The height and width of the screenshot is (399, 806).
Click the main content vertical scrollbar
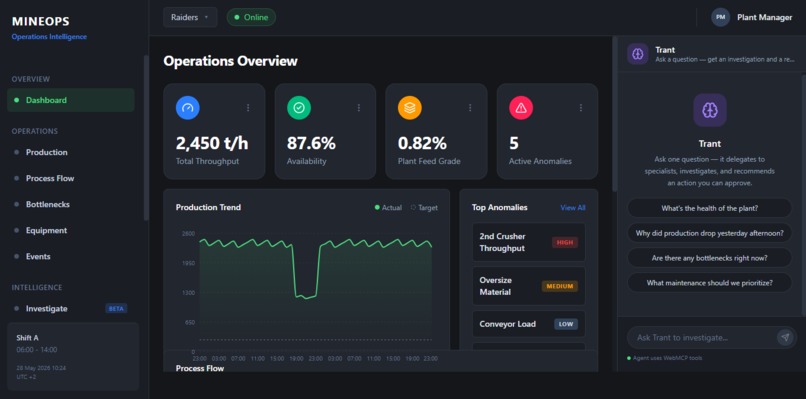(614, 113)
